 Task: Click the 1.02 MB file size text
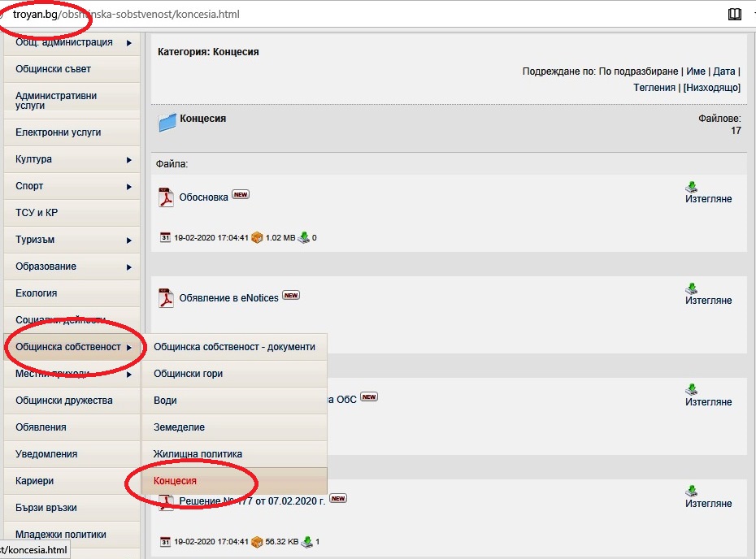click(280, 237)
